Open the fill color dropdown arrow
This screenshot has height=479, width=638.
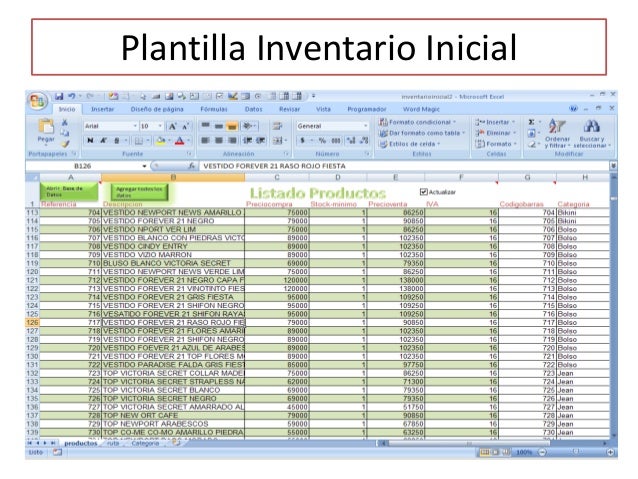click(x=169, y=141)
